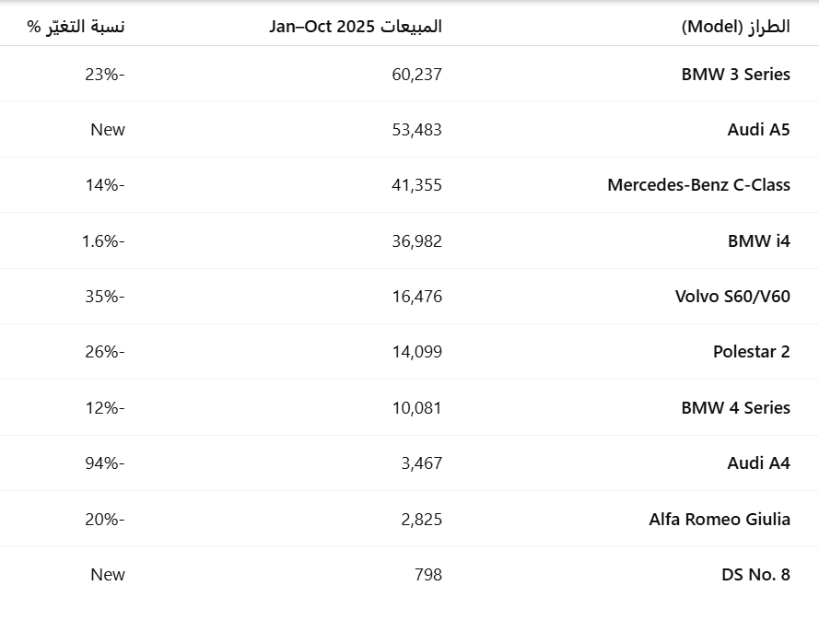Select the BMW 3 Series row name
The image size is (819, 644).
pos(735,75)
